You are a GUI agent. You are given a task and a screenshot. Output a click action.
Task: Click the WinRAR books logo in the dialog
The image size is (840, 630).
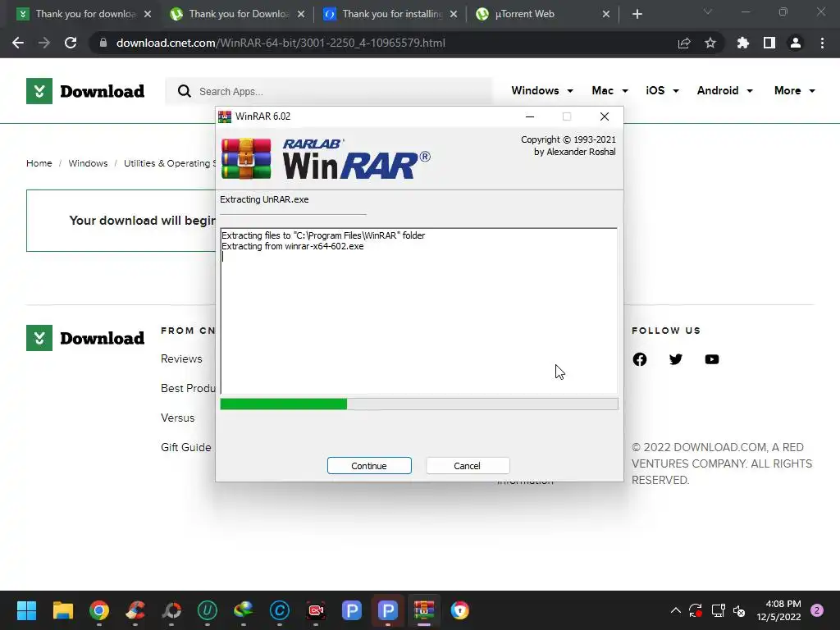(246, 158)
